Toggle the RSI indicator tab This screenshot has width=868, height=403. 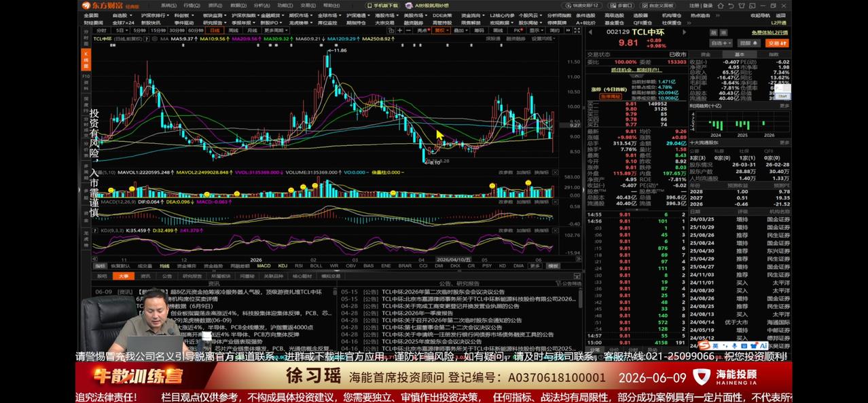pyautogui.click(x=299, y=266)
